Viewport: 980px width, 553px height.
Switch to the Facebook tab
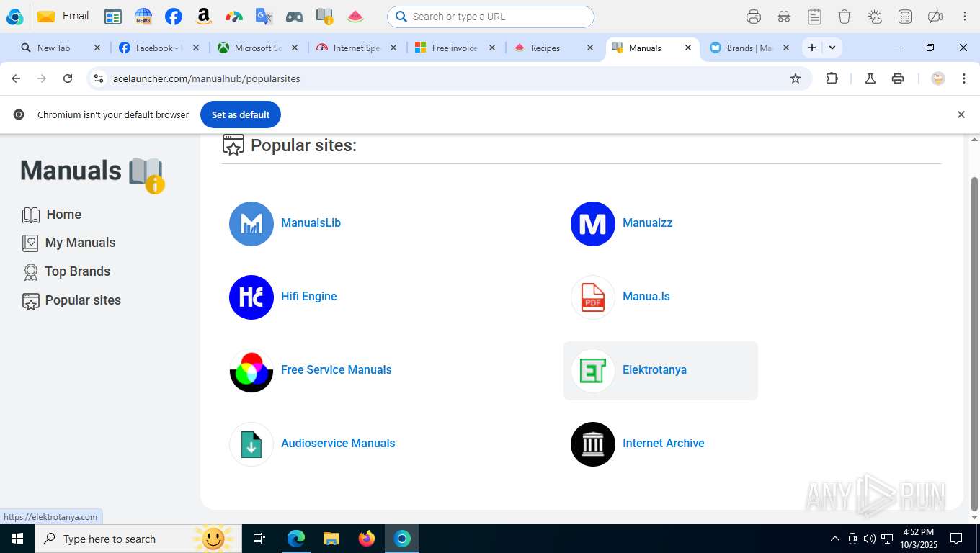pos(158,48)
